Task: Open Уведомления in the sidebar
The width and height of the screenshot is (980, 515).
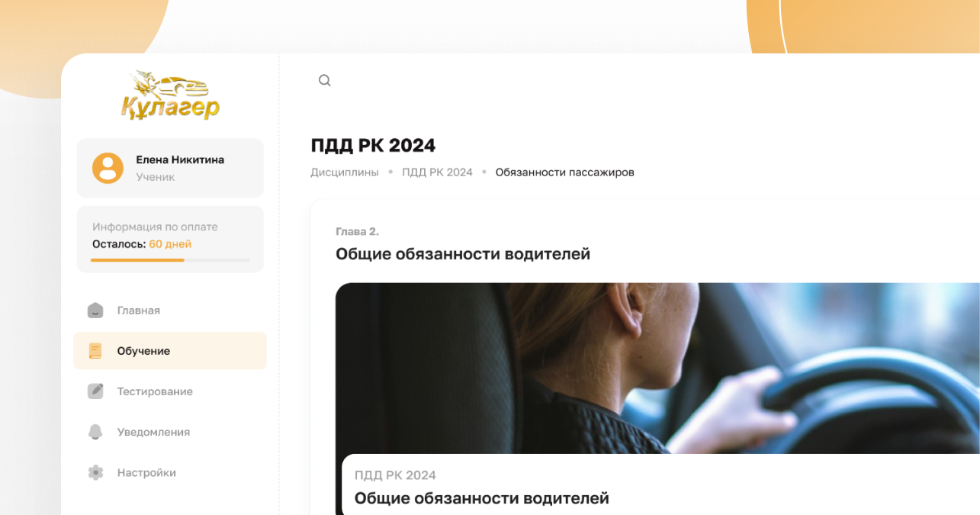Action: 170,432
